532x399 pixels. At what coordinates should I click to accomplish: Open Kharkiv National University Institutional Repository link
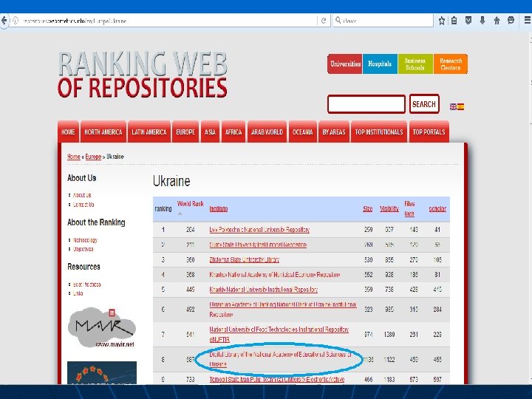(264, 290)
